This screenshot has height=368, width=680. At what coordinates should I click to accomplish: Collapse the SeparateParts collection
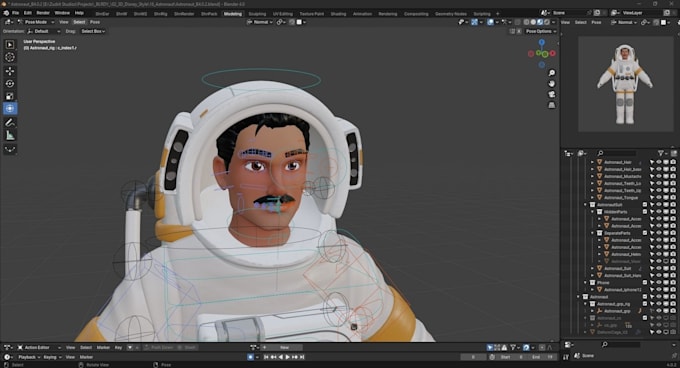(x=592, y=233)
